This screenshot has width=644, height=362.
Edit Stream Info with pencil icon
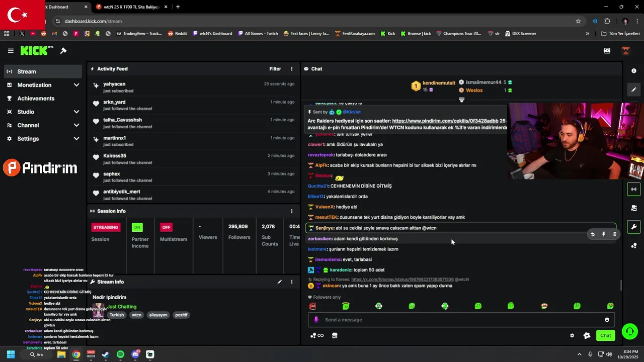point(280,282)
